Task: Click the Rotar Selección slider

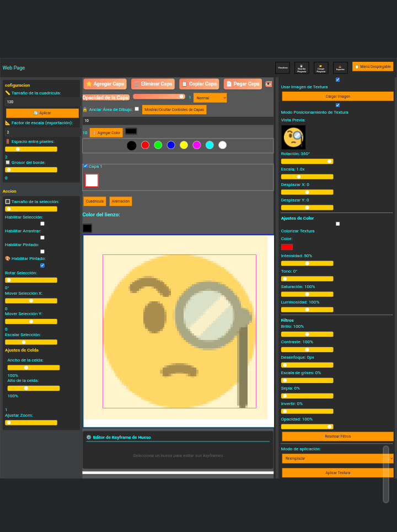Action: point(31,280)
